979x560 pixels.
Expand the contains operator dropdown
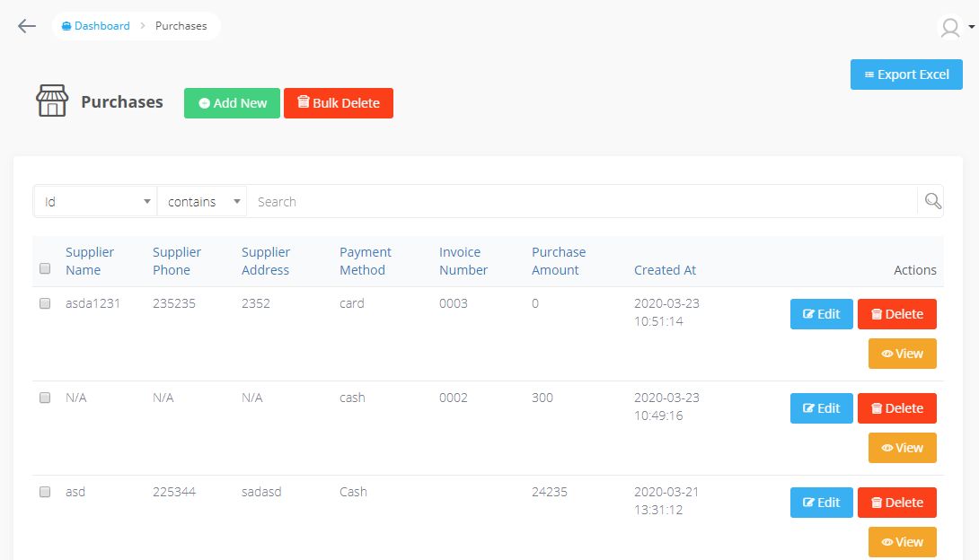pos(202,202)
